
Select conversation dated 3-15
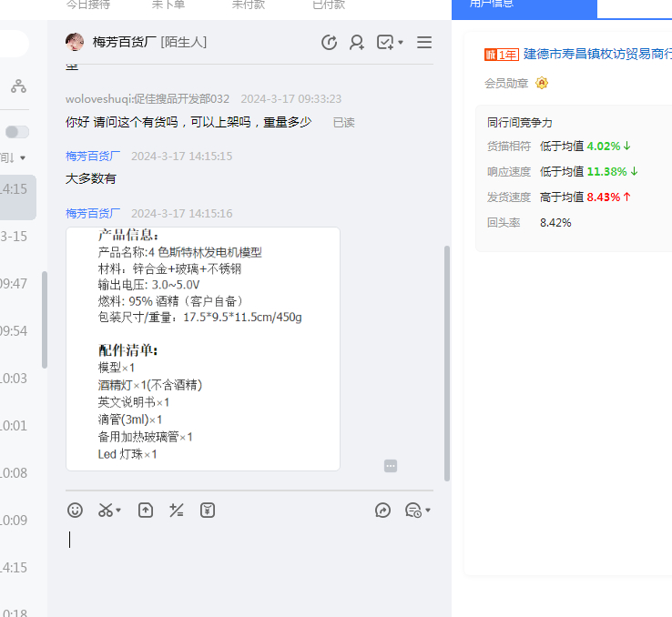[18, 237]
